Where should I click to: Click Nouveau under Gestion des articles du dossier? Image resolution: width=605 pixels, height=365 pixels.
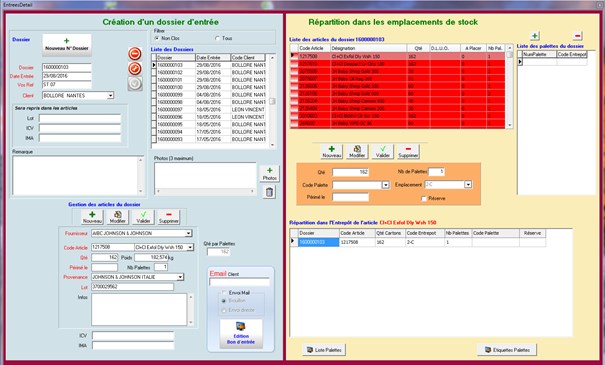point(92,217)
